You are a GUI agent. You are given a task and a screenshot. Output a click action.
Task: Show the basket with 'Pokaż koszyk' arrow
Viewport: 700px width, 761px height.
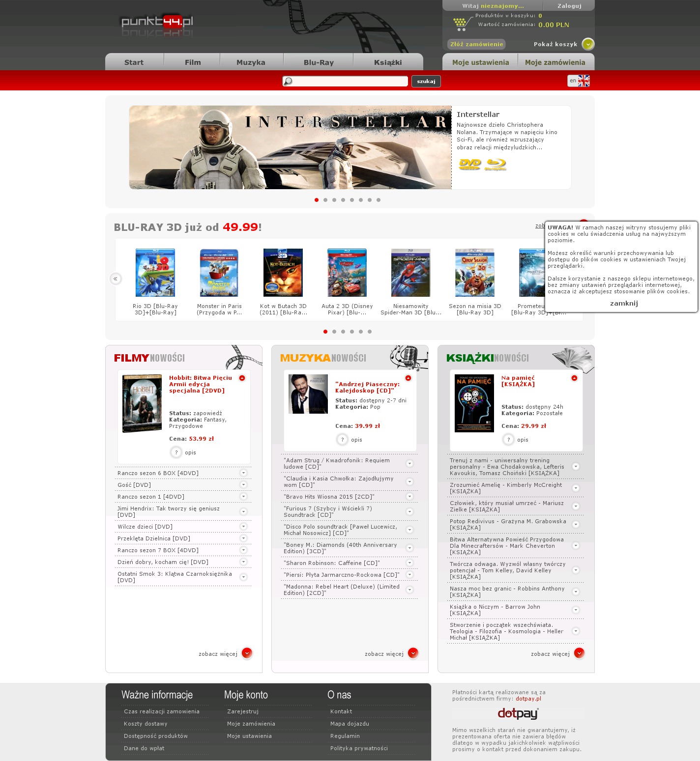point(588,44)
